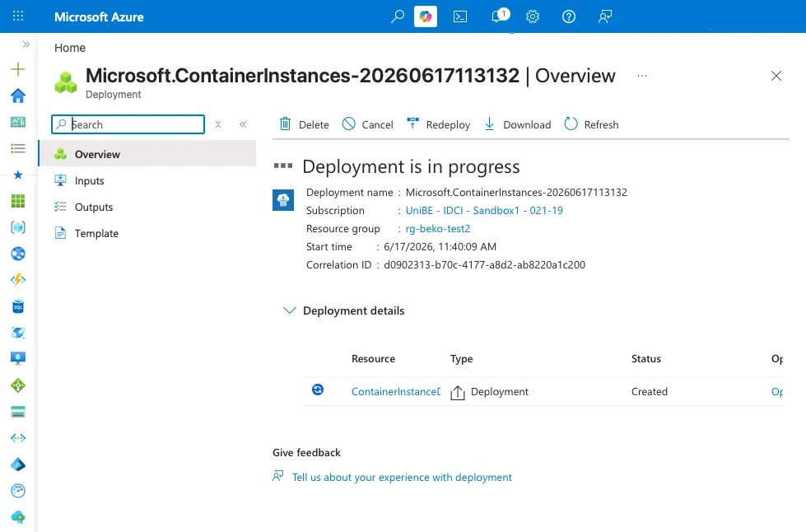The width and height of the screenshot is (806, 532).
Task: Collapse the Deployment details section chevron
Action: [x=290, y=310]
